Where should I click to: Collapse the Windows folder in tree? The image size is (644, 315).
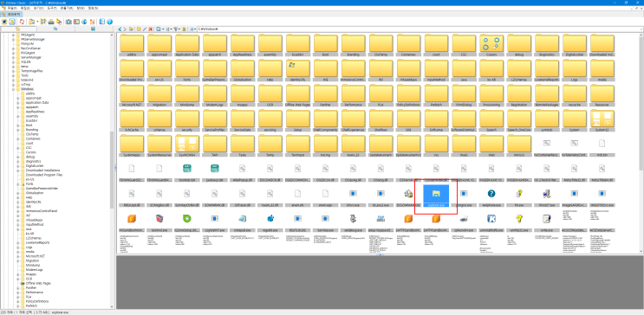click(13, 89)
